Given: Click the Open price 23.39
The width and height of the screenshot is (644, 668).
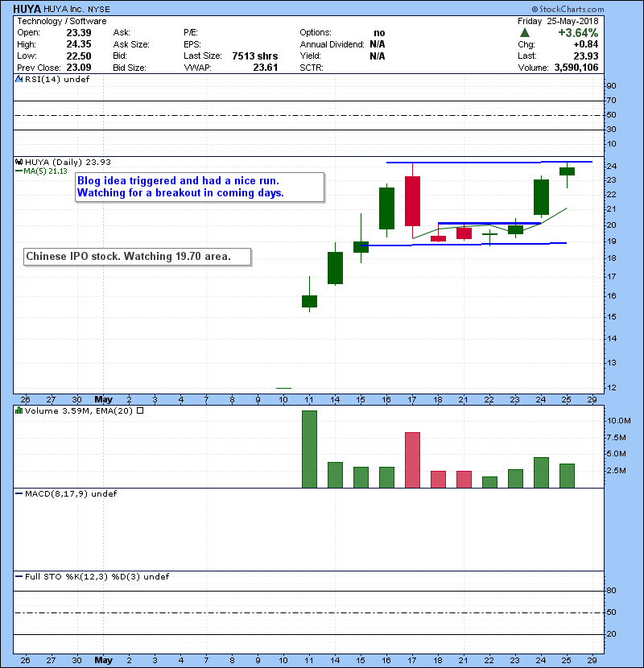Looking at the screenshot, I should (79, 33).
